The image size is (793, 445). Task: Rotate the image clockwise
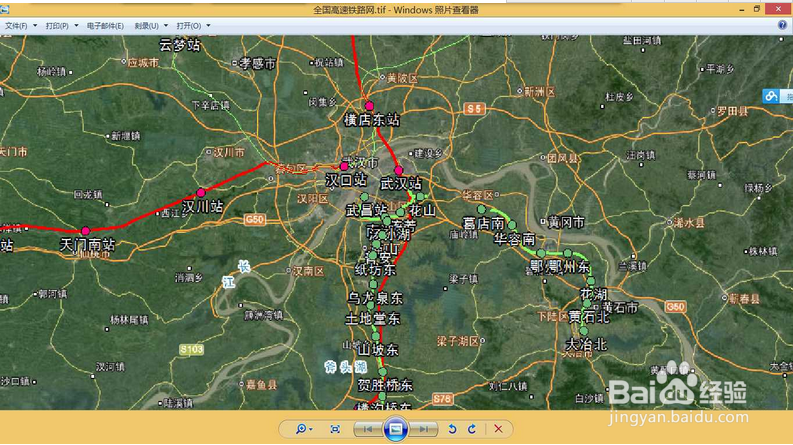(x=472, y=429)
